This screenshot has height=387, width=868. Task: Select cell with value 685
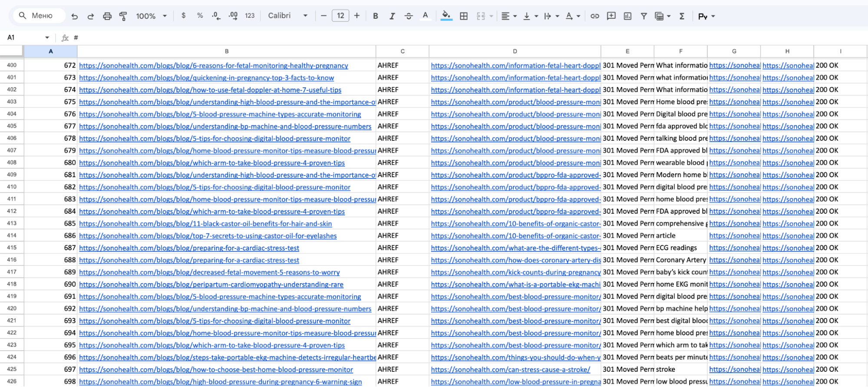pyautogui.click(x=51, y=223)
